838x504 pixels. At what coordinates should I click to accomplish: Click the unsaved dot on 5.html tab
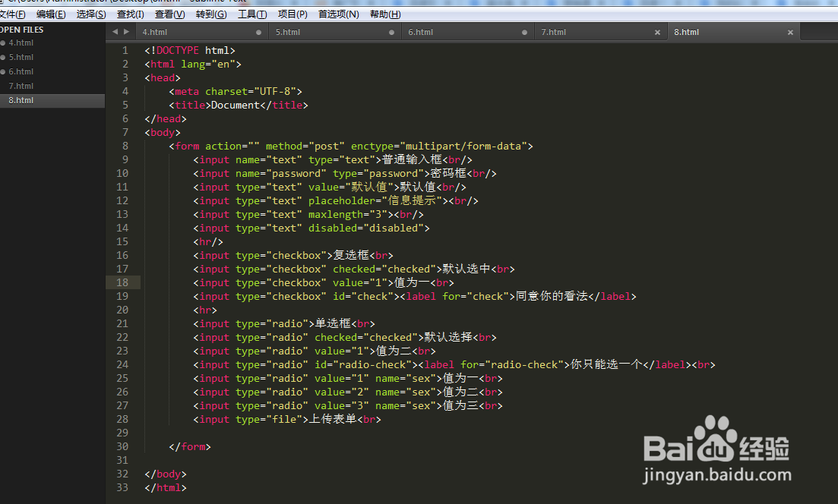click(x=392, y=33)
